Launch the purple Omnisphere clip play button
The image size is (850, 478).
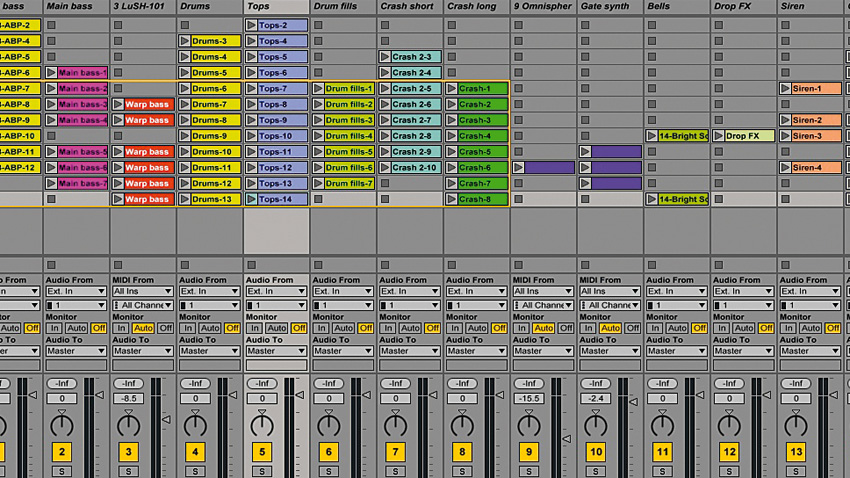coord(518,167)
